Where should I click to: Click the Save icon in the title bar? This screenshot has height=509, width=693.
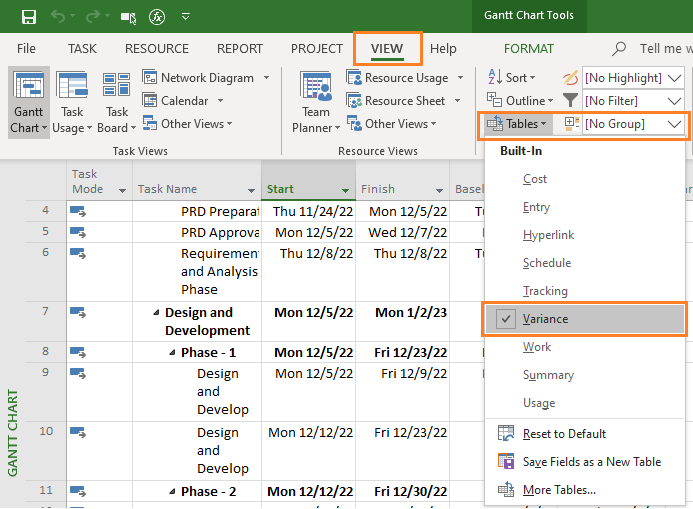pyautogui.click(x=29, y=17)
